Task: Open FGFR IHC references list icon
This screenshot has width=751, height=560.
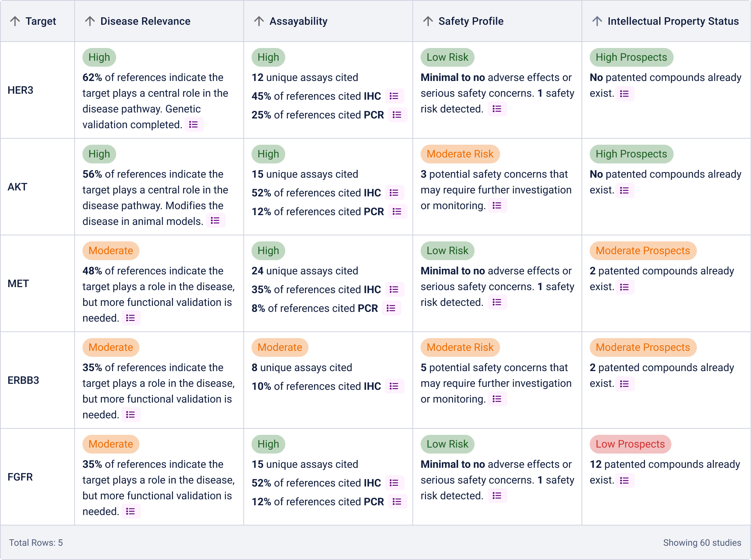Action: (394, 483)
